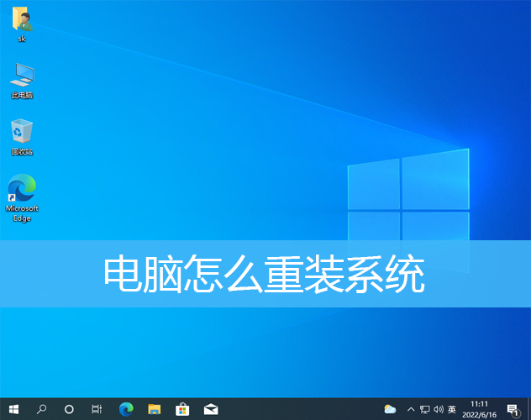Open Task View on the taskbar

pos(97,409)
